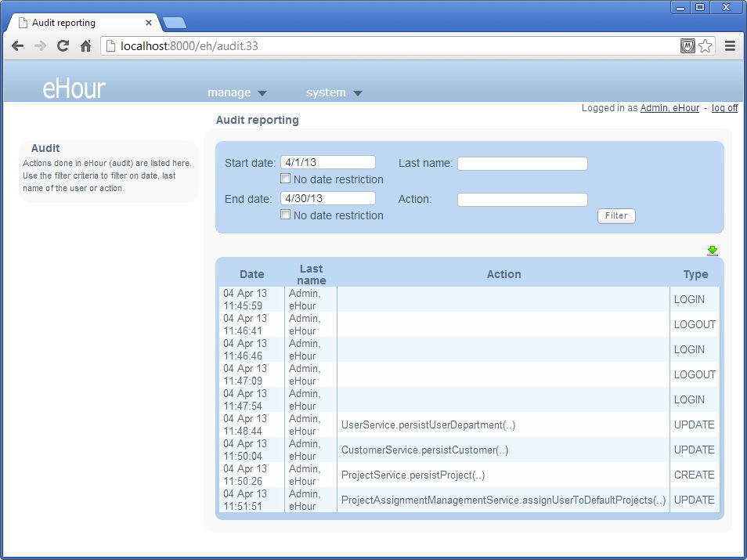Click the address bar URL
This screenshot has height=560, width=747.
point(189,45)
